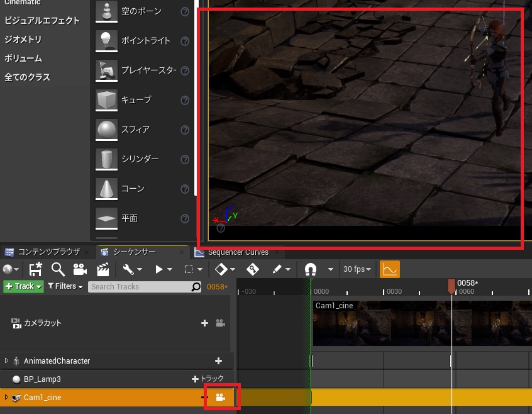Click the Create camera toolbar icon

pyautogui.click(x=80, y=269)
